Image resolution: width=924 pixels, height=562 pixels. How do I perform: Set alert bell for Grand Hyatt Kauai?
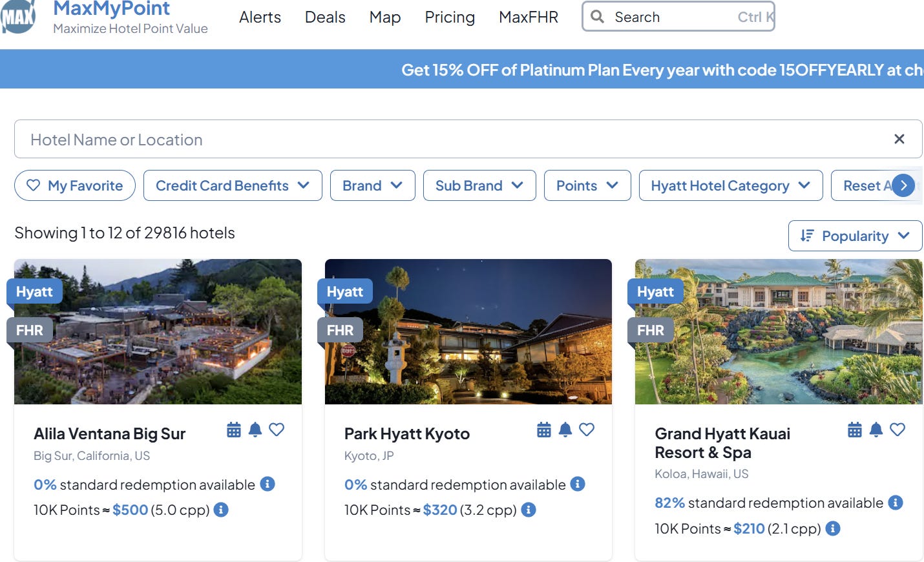pos(876,430)
